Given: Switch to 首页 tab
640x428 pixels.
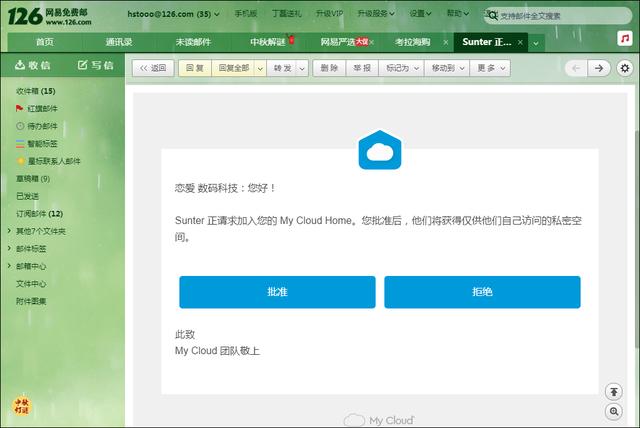Looking at the screenshot, I should coord(45,42).
